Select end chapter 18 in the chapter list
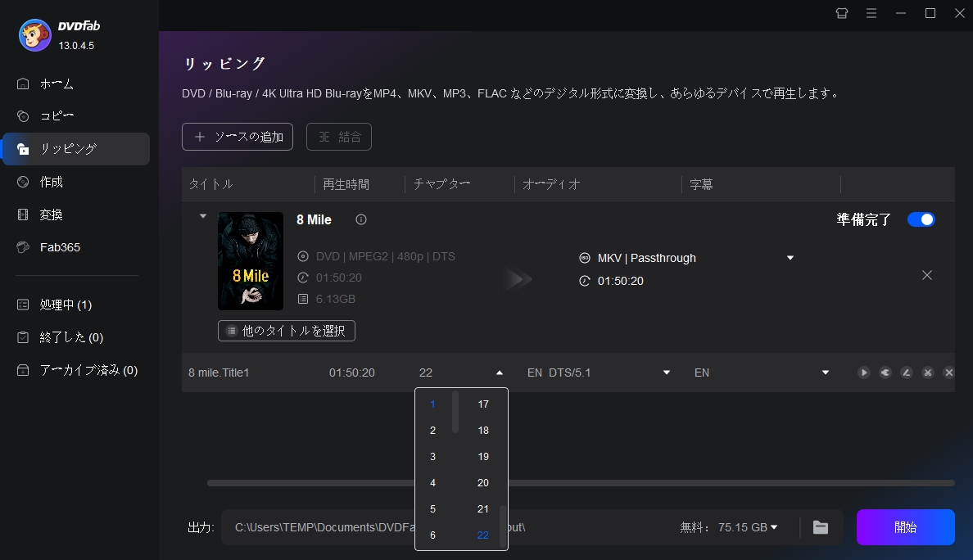973x560 pixels. 482,431
